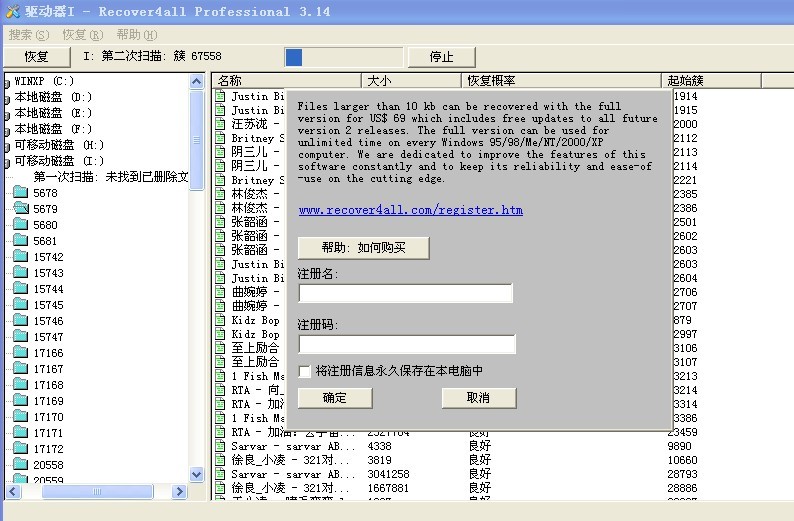The height and width of the screenshot is (521, 794).
Task: Click tree scroll left arrow
Action: click(x=13, y=491)
